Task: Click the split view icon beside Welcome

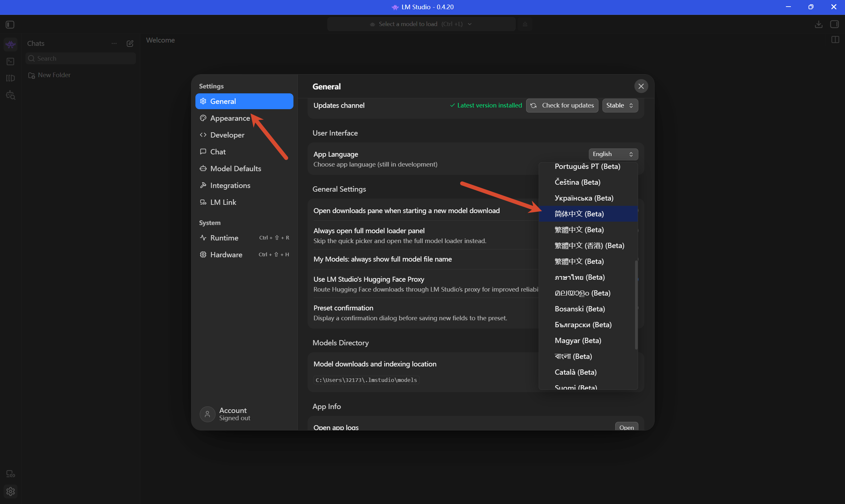Action: click(x=835, y=40)
